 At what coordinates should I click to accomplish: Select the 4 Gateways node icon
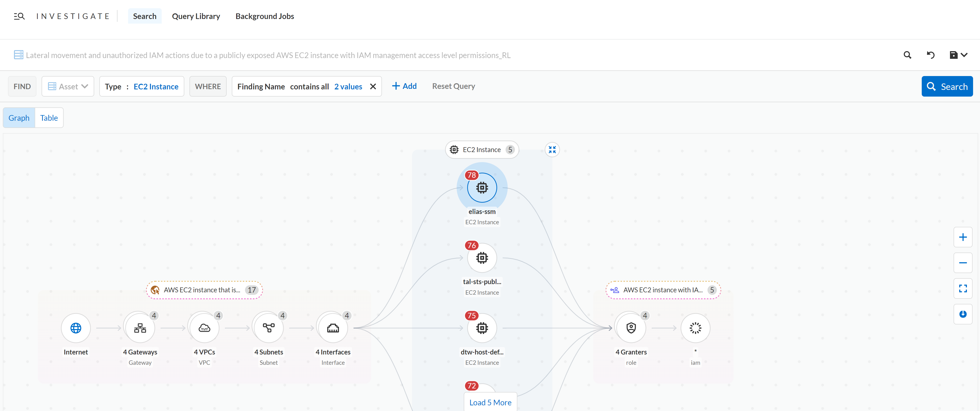click(140, 328)
